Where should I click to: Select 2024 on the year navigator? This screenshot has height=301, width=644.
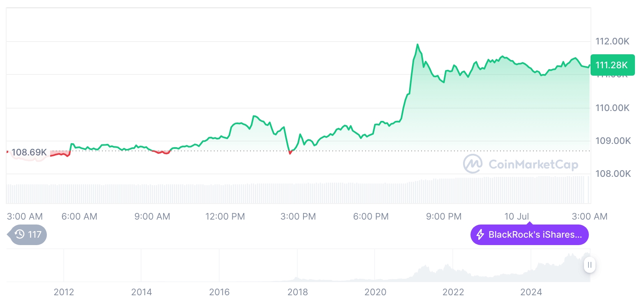tap(531, 292)
